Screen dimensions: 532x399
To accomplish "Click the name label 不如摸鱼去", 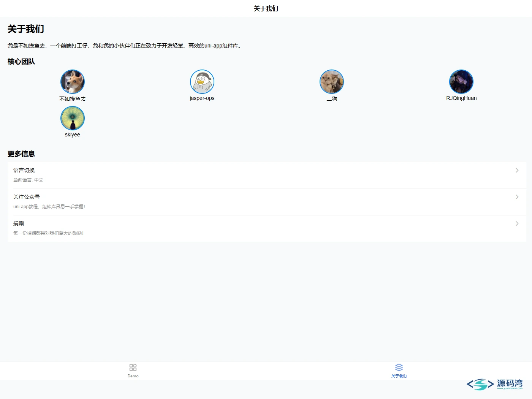I will 73,98.
